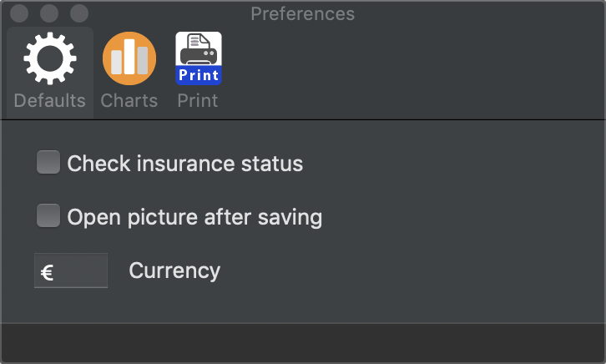The image size is (606, 364).
Task: Switch to the Print tab label
Action: 198,100
